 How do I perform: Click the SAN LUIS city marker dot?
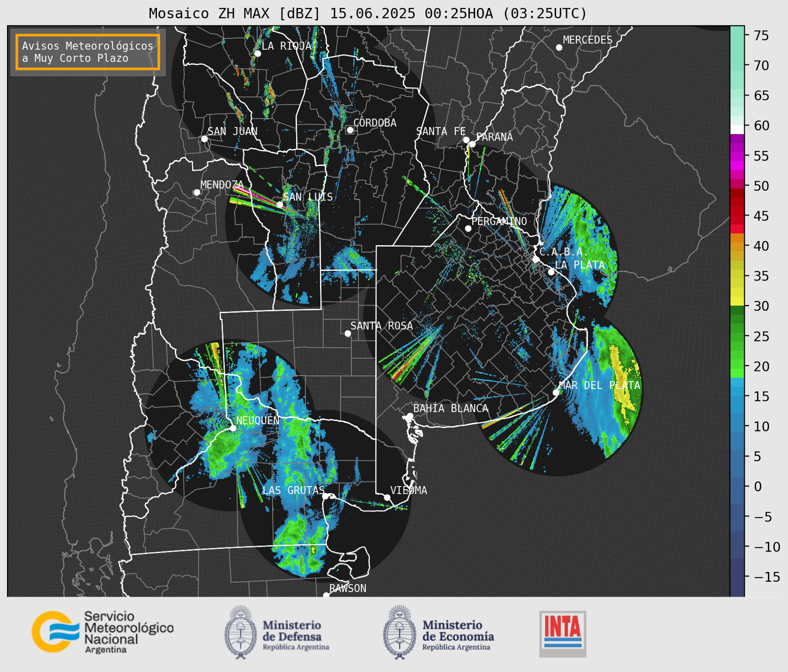click(280, 205)
